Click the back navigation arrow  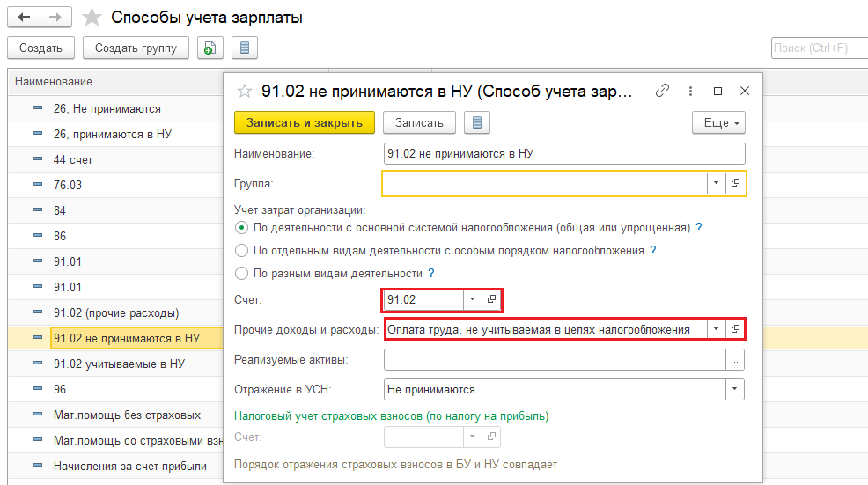[24, 18]
